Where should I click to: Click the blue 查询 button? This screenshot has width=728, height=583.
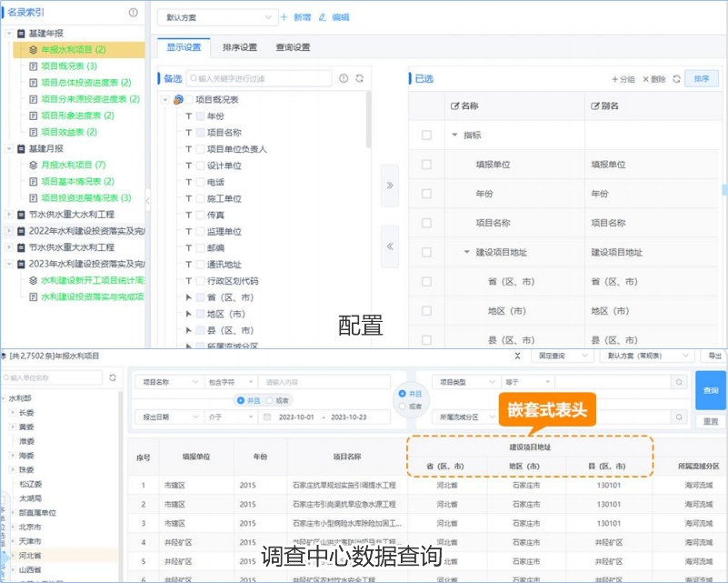coord(710,389)
